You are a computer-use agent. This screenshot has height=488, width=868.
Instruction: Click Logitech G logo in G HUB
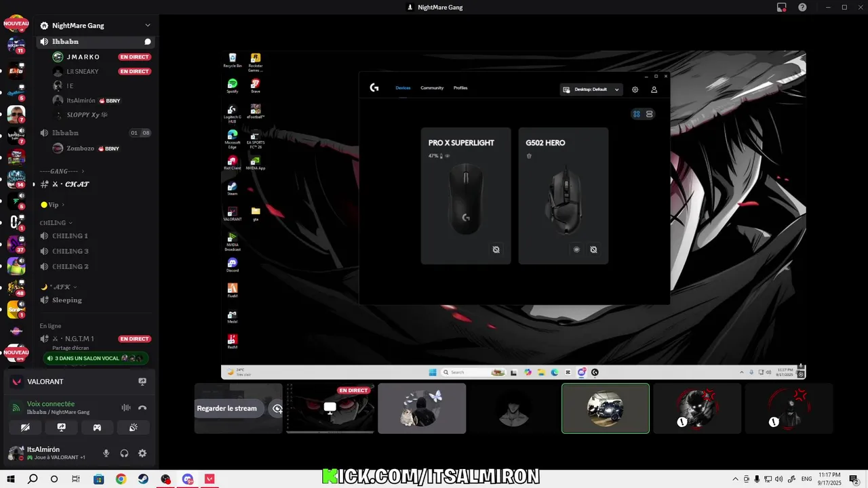(374, 87)
